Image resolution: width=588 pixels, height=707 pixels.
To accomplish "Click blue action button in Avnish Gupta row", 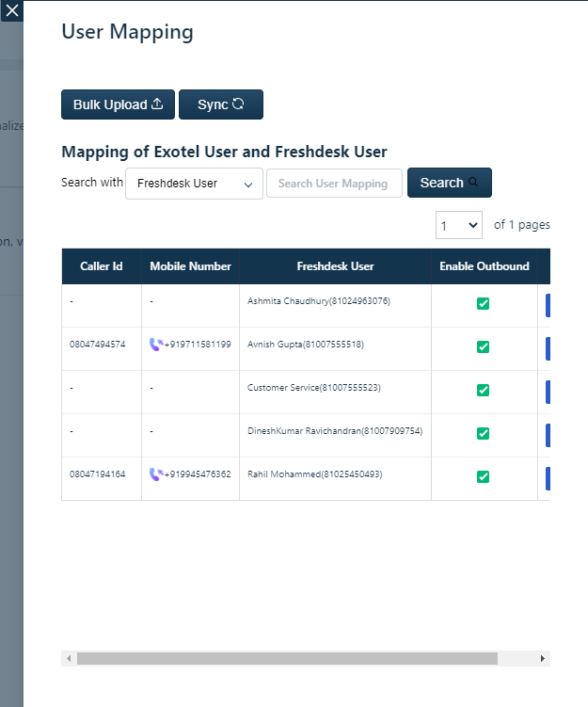I will tap(548, 349).
